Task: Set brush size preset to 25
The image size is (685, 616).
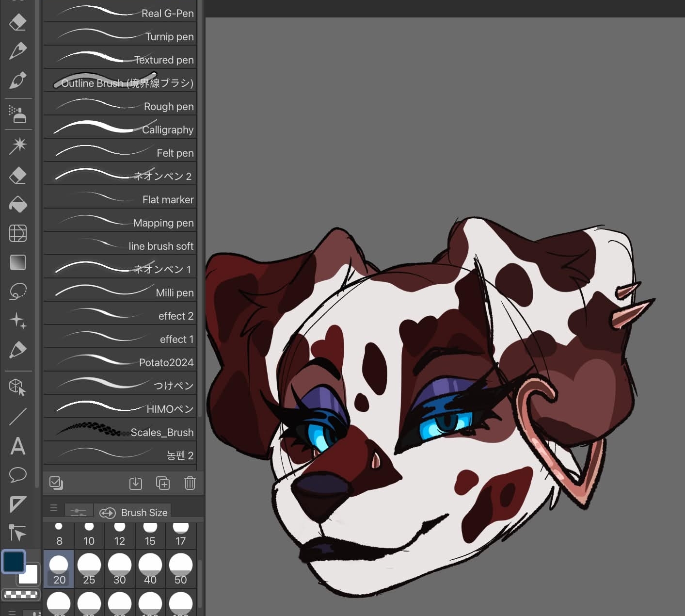Action: click(x=89, y=569)
